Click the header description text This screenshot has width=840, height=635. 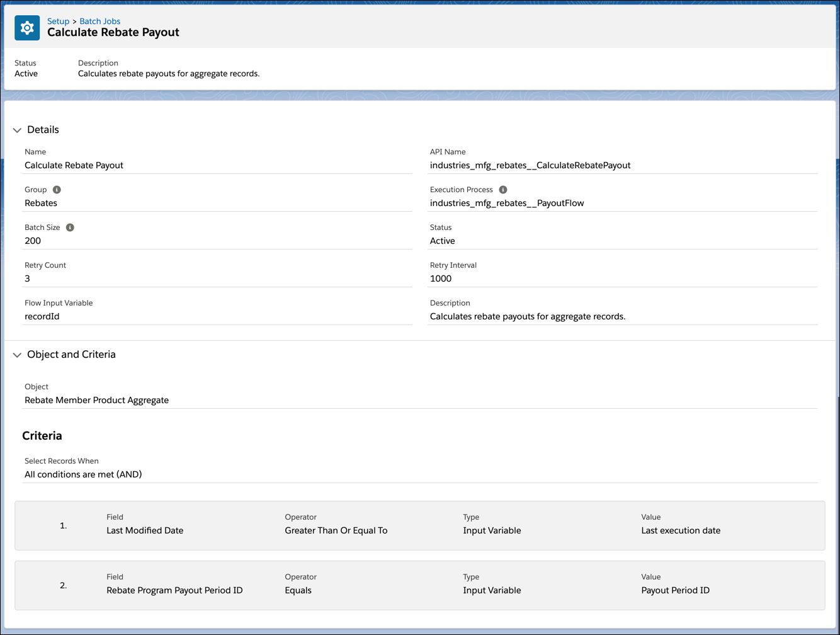[169, 74]
